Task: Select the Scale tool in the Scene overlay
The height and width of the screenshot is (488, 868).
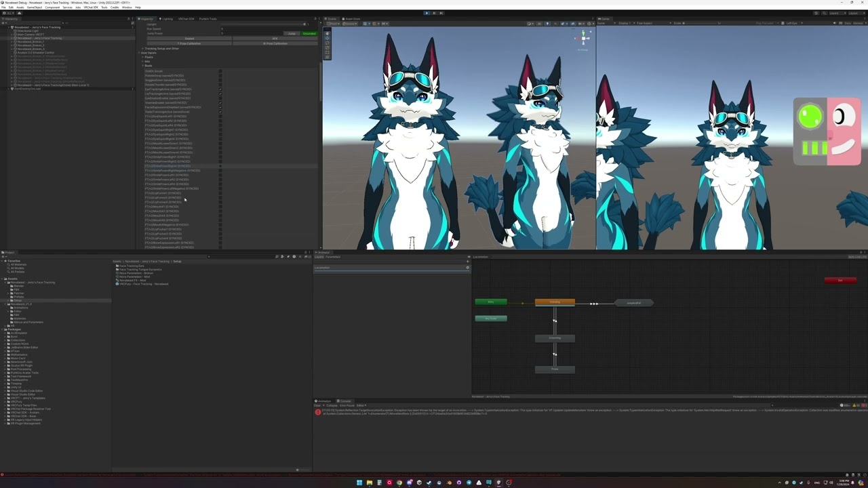Action: coord(327,47)
